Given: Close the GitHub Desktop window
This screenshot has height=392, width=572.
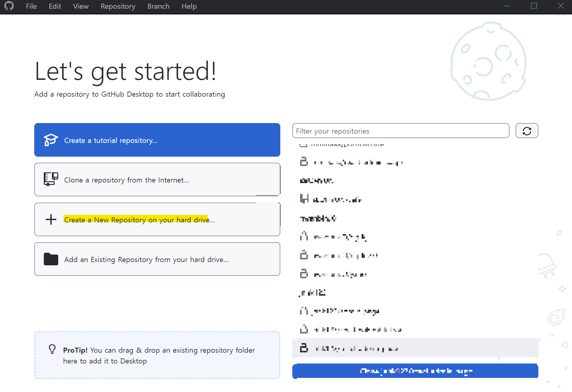Looking at the screenshot, I should click(561, 6).
